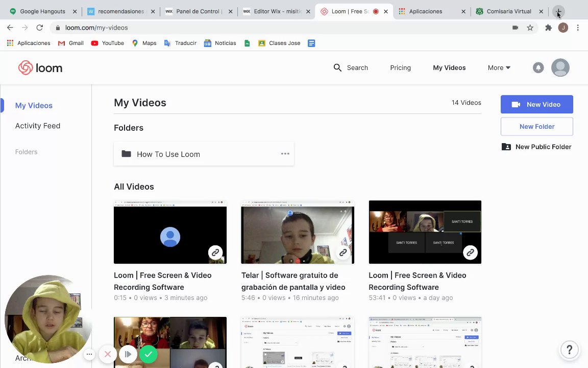Open How To Use Loom folder options

click(x=285, y=154)
